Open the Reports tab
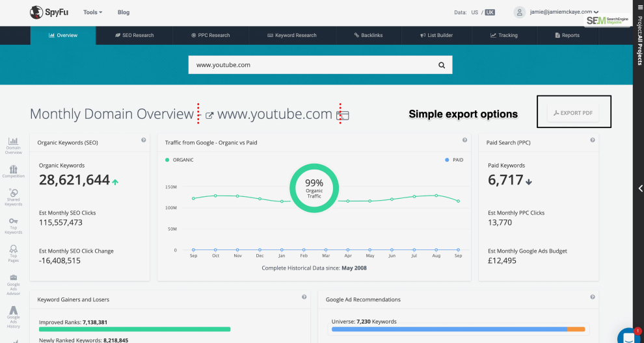The width and height of the screenshot is (644, 343). pyautogui.click(x=567, y=35)
